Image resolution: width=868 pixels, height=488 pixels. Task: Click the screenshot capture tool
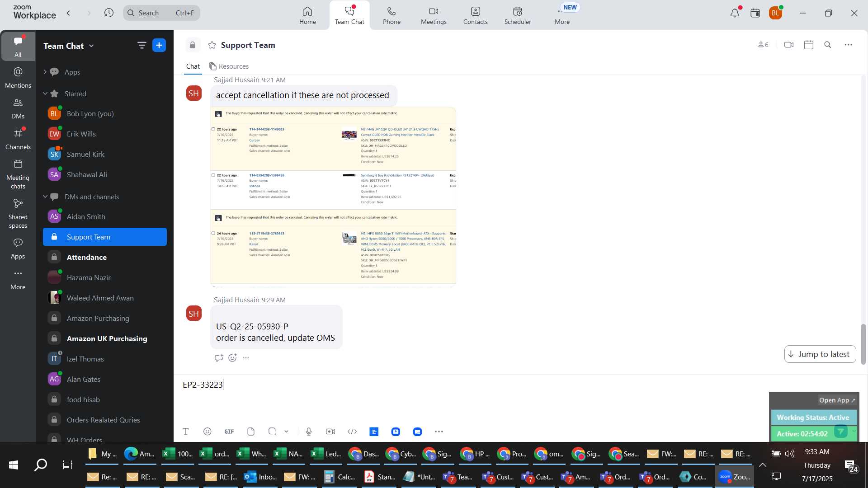[x=272, y=432]
